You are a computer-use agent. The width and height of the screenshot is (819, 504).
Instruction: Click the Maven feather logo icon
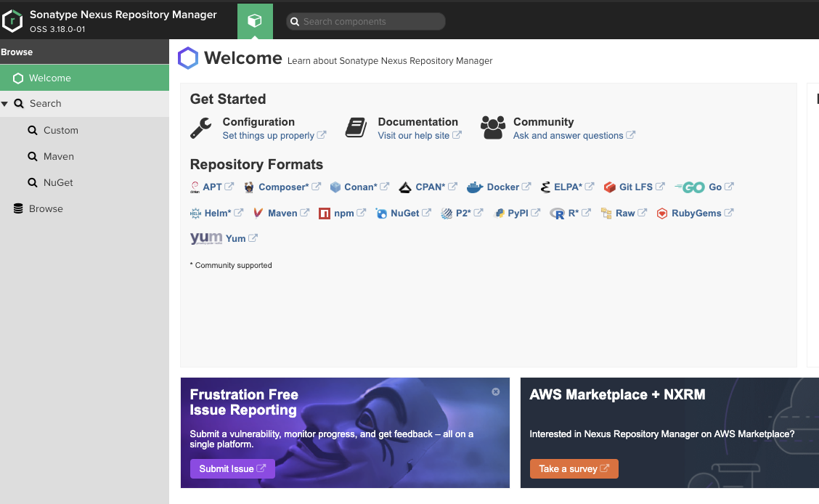click(258, 213)
